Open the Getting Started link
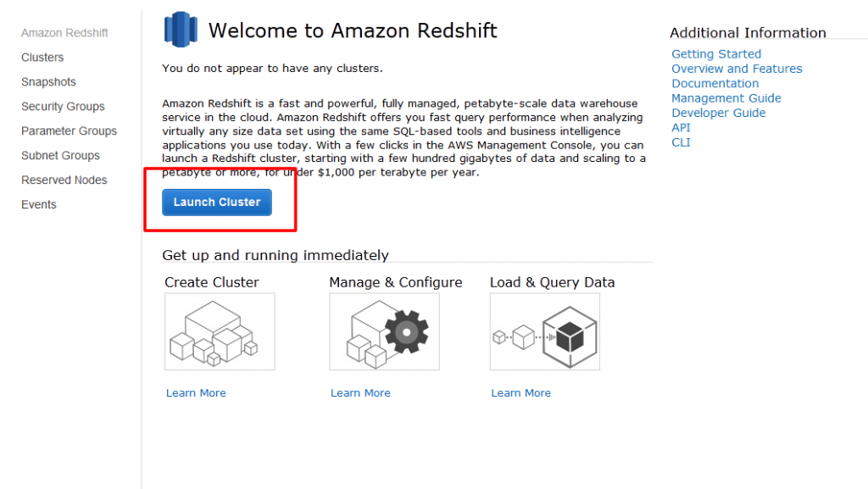 click(x=716, y=54)
